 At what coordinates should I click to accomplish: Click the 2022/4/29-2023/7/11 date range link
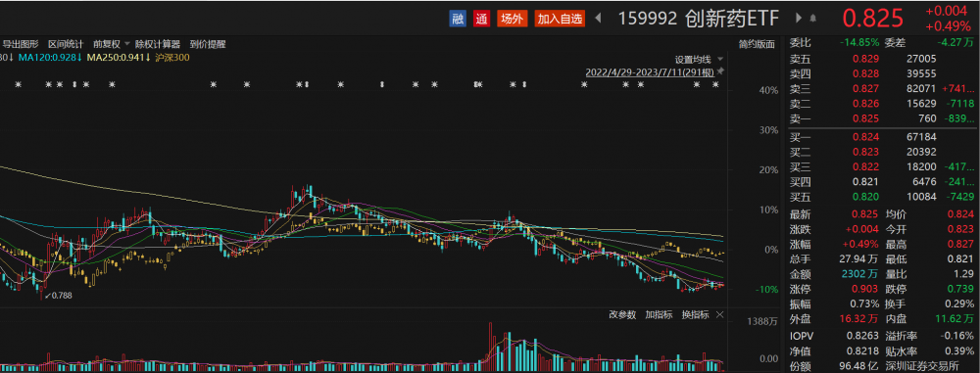pos(650,71)
